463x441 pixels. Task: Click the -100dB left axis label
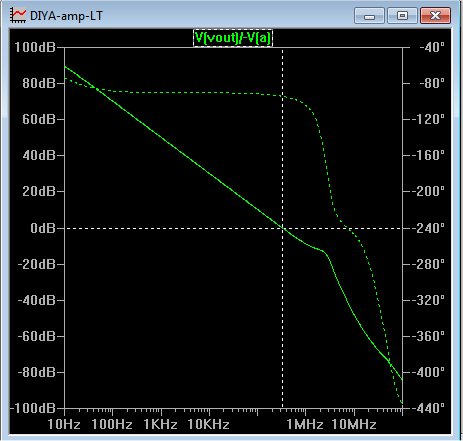point(33,408)
